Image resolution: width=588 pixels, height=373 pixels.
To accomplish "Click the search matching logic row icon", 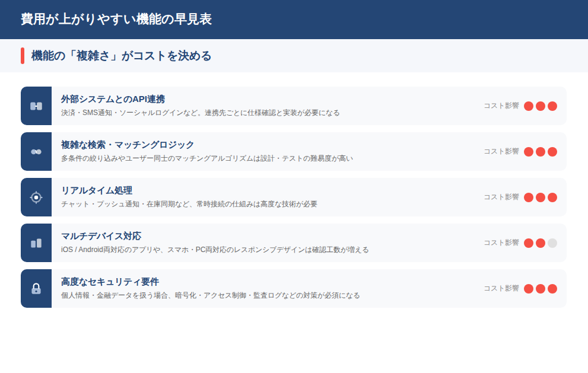I will tap(36, 152).
